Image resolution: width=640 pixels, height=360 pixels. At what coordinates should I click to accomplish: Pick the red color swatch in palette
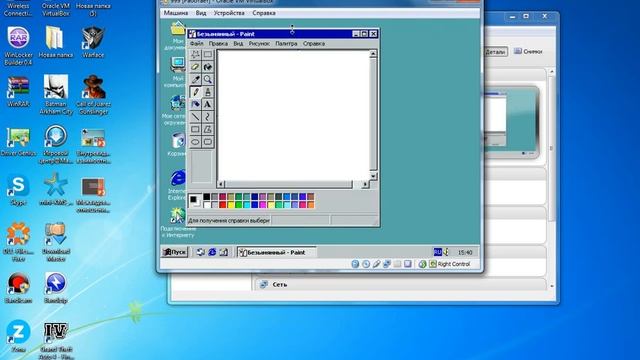[x=222, y=204]
